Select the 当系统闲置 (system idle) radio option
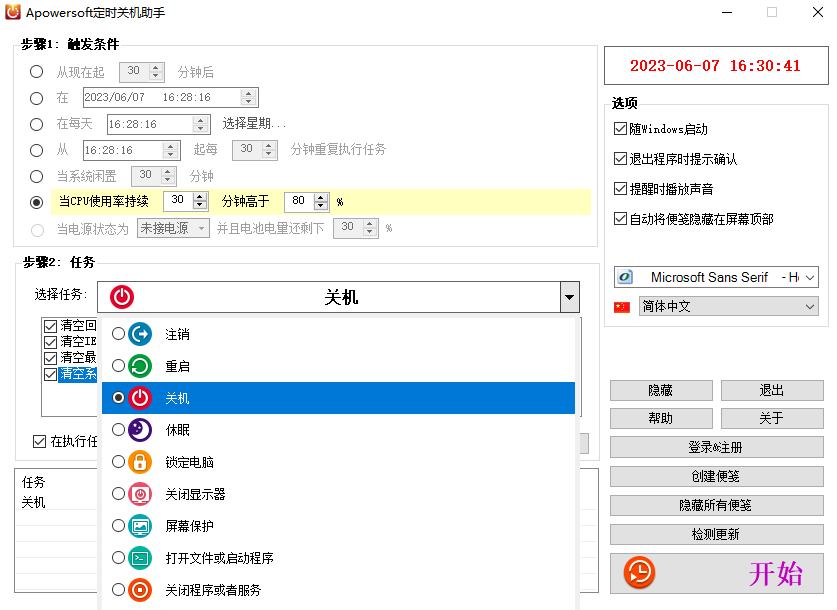Screen dimensions: 837x610 tap(36, 176)
